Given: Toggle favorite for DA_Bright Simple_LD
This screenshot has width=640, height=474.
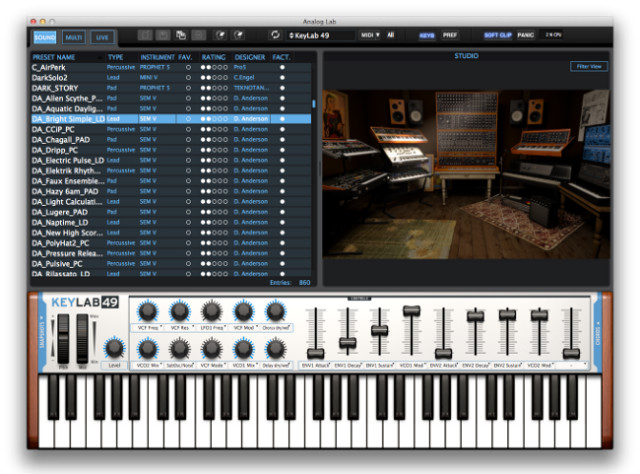Looking at the screenshot, I should (188, 119).
